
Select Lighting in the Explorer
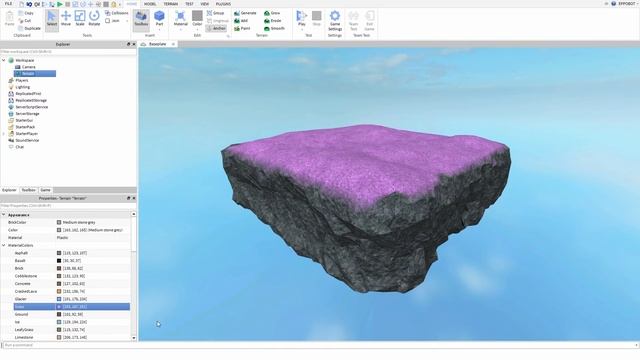pyautogui.click(x=19, y=87)
